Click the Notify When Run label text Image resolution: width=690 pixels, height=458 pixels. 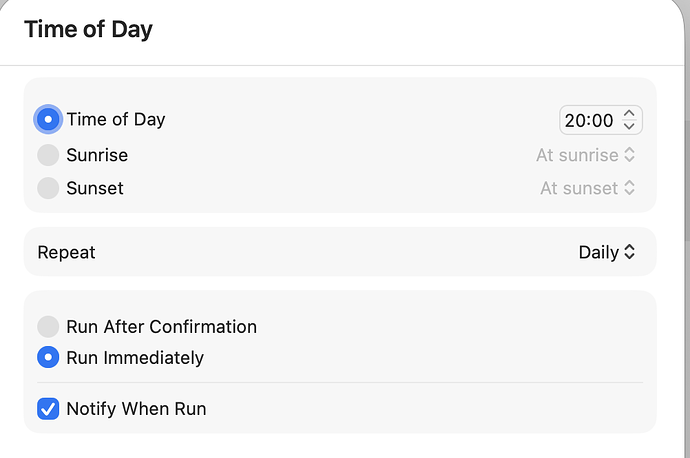tap(136, 408)
